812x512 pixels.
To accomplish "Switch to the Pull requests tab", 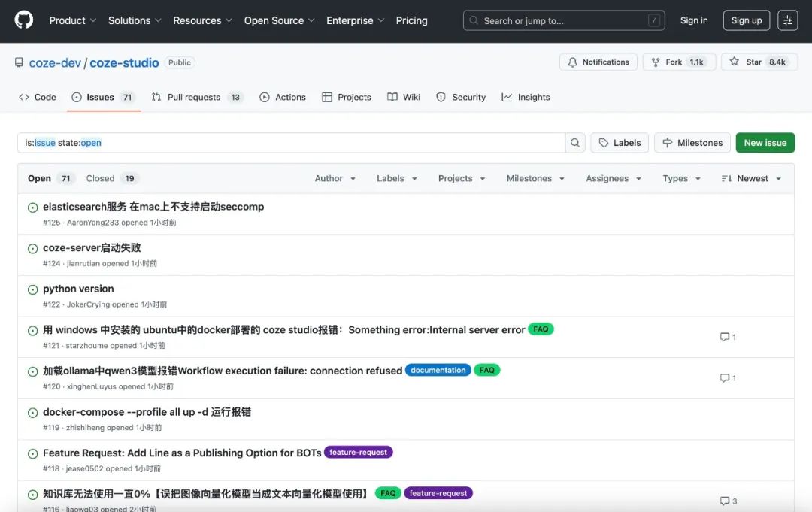I will point(194,98).
